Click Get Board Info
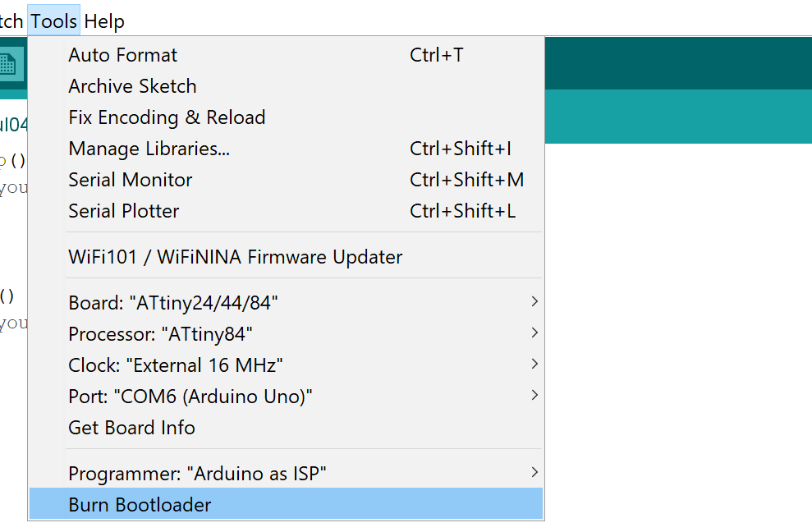Viewport: 812px width, 532px height. point(131,429)
